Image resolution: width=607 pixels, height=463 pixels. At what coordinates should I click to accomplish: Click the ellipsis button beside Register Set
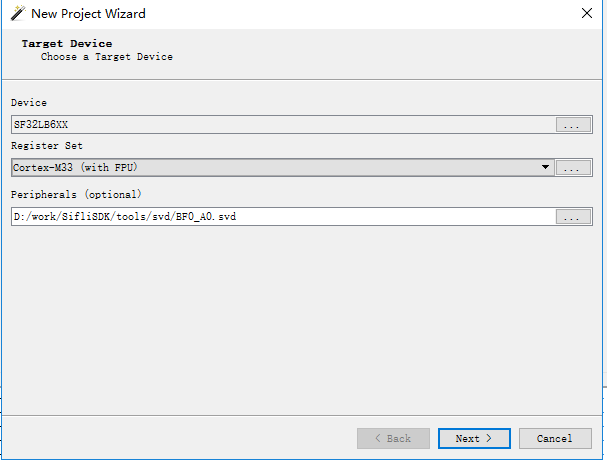[x=573, y=168]
